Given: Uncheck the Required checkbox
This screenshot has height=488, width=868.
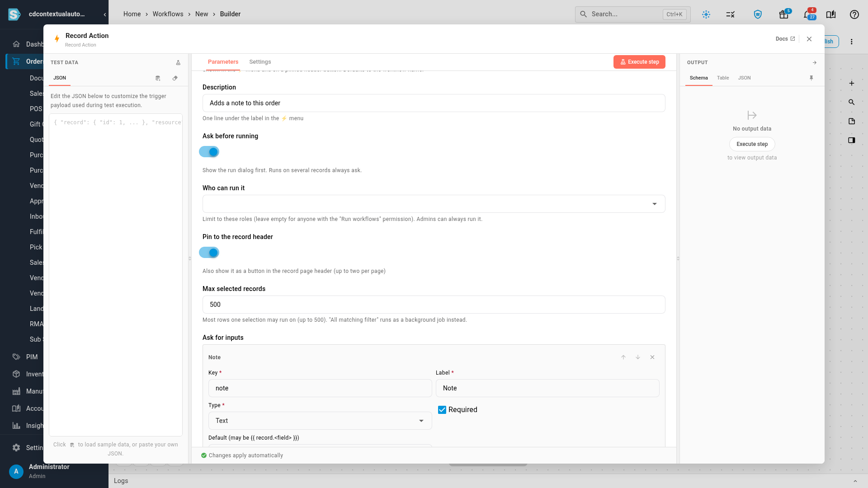Looking at the screenshot, I should tap(442, 410).
